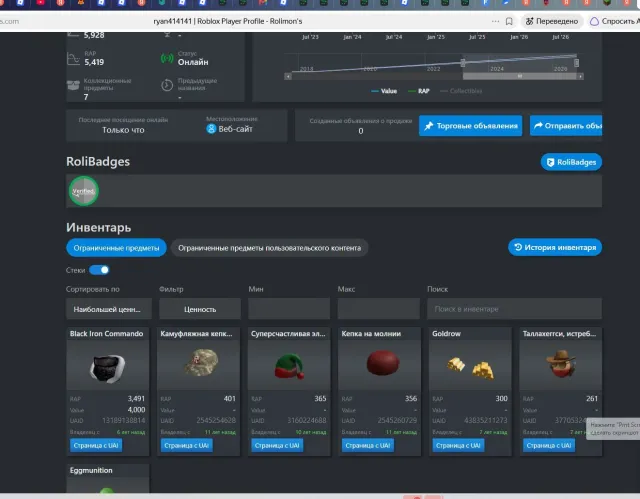Open UAID page for Goldrow
The width and height of the screenshot is (640, 499).
(x=458, y=445)
